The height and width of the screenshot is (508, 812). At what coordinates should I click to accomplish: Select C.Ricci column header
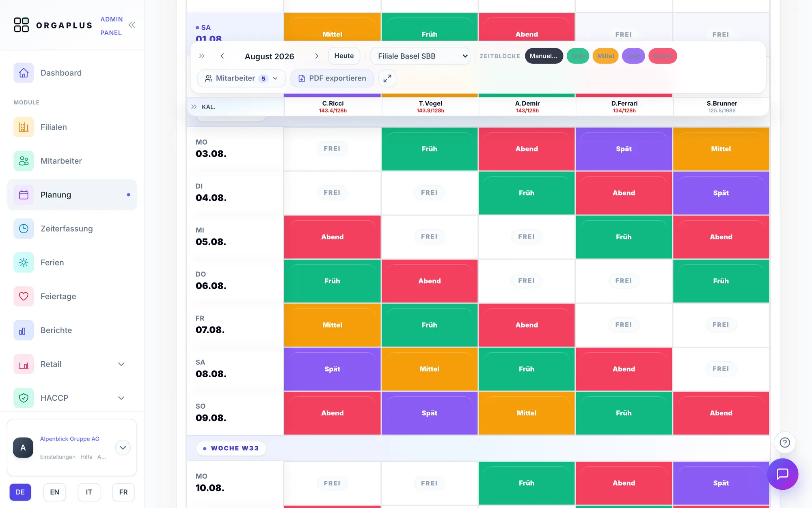click(333, 106)
